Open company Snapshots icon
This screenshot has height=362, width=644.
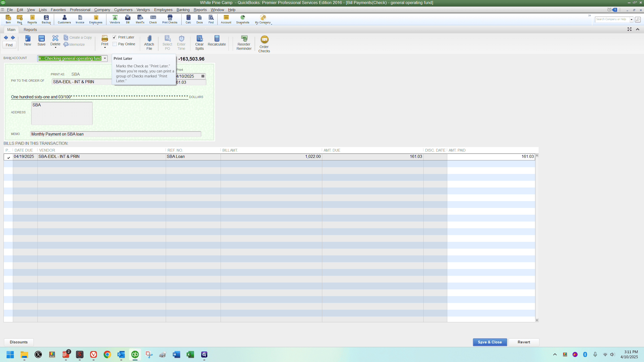click(243, 19)
